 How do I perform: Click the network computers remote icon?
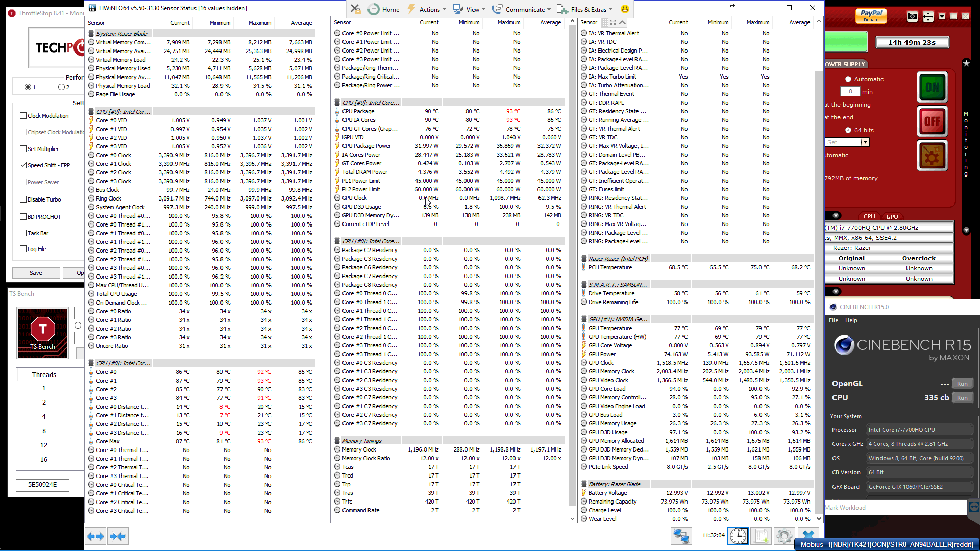click(681, 536)
